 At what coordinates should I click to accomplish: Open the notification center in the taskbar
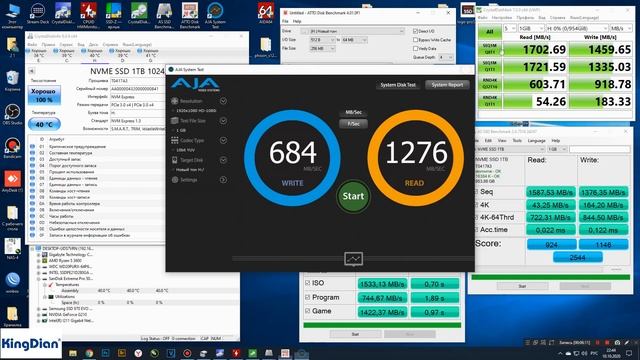pos(629,353)
